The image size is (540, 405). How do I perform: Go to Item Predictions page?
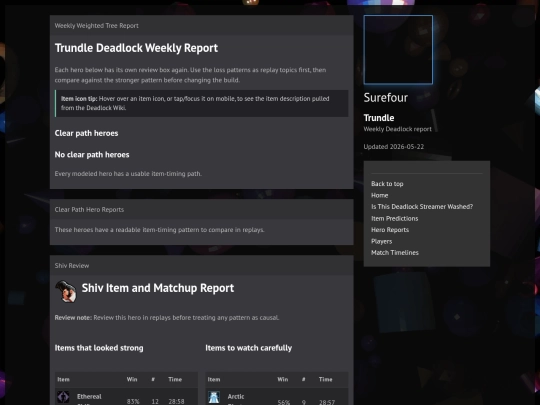[395, 218]
